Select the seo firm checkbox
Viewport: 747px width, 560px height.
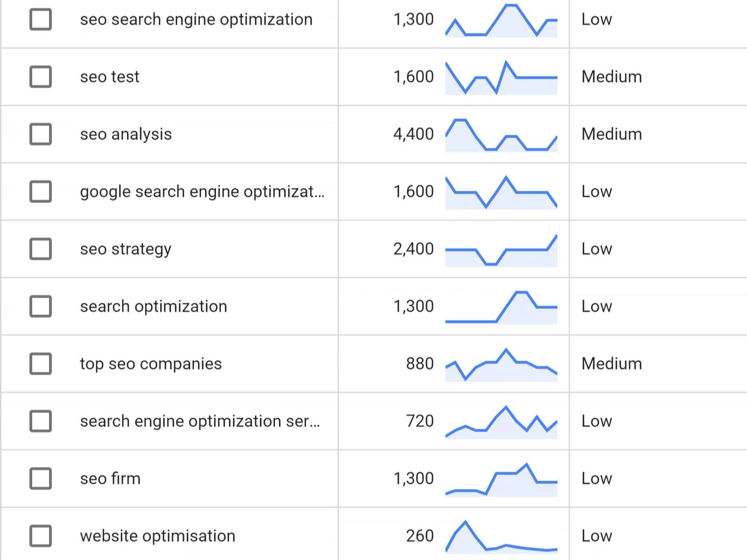click(41, 479)
